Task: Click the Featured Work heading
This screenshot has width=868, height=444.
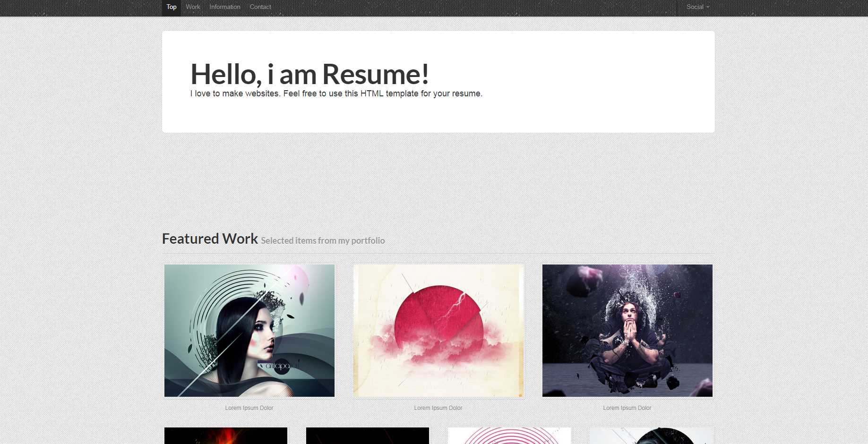Action: 210,239
